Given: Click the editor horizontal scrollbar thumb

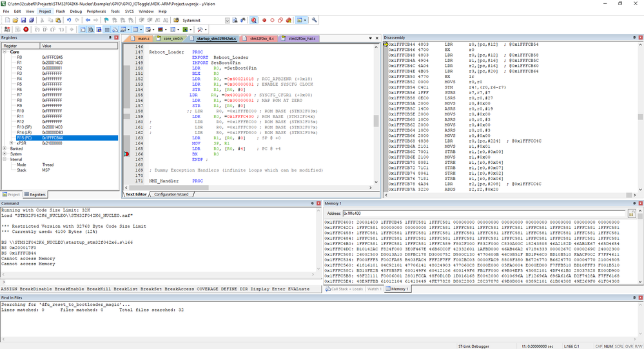Looking at the screenshot, I should [x=169, y=188].
